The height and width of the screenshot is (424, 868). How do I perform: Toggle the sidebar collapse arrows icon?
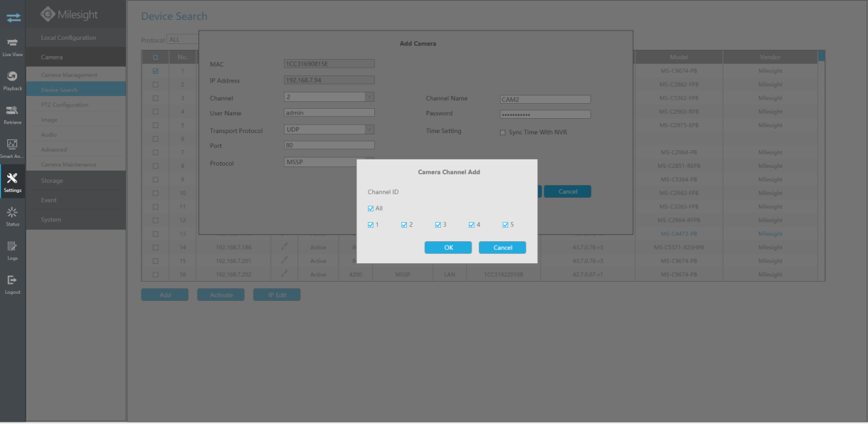(12, 14)
